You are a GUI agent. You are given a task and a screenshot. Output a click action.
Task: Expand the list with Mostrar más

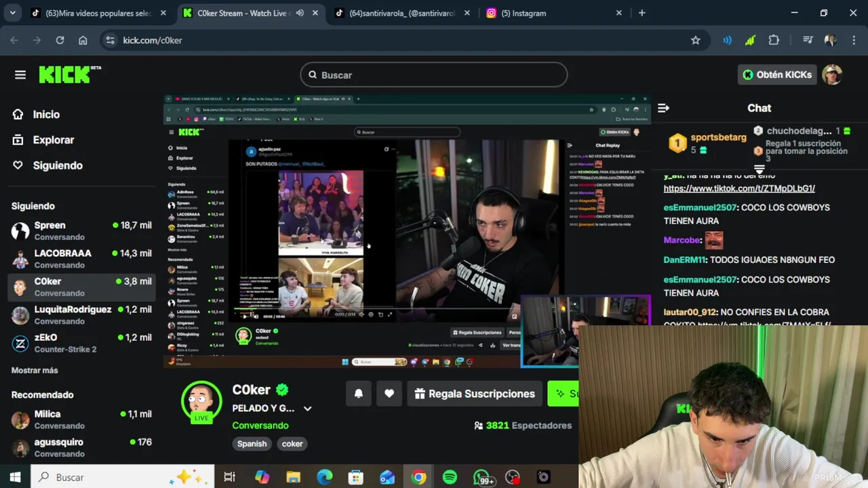pos(35,371)
